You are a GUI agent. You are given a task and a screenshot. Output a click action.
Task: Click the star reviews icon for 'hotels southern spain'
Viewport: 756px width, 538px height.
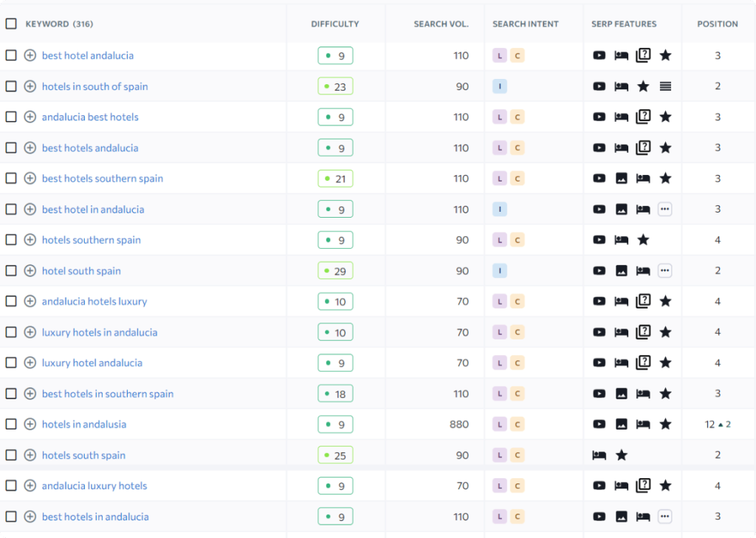coord(643,240)
